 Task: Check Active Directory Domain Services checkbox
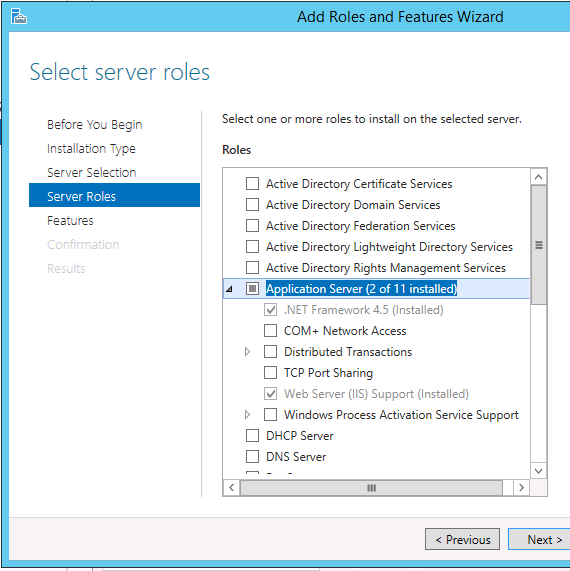tap(252, 205)
